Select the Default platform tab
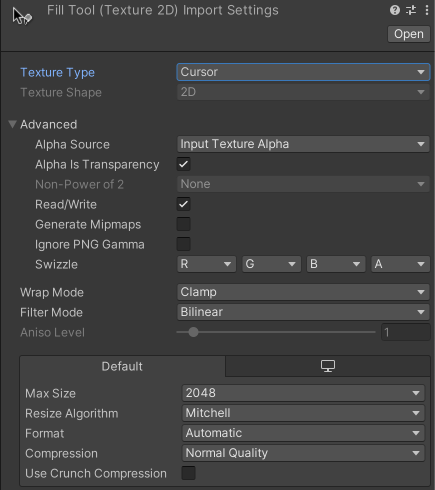Screen dimensions: 435x490 [122, 366]
